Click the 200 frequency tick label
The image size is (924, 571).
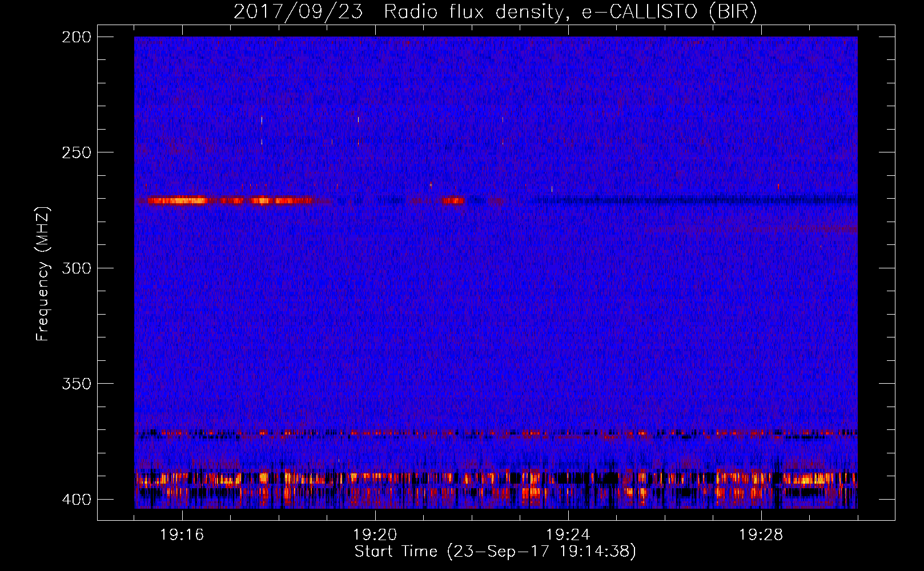tap(77, 37)
